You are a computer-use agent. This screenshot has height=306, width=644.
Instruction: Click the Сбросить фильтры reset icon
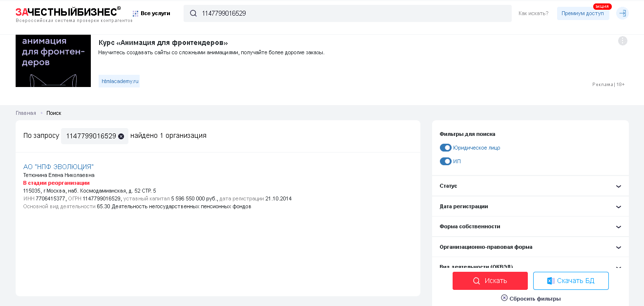pos(504,298)
